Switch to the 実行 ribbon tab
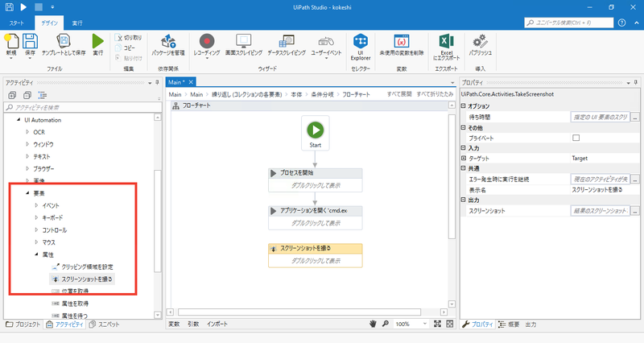The height and width of the screenshot is (343, 644). pyautogui.click(x=77, y=23)
